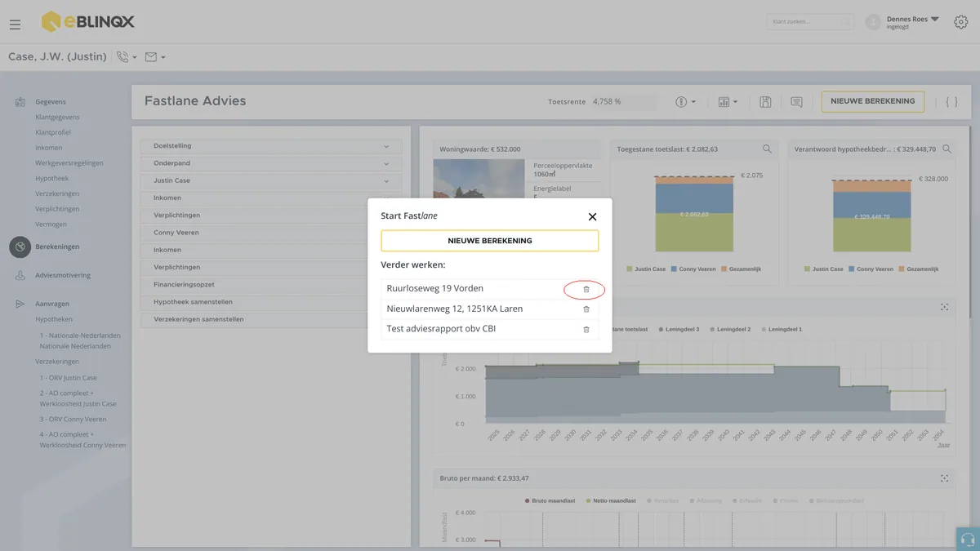980x551 pixels.
Task: Open 1 - ORV Justin Case insurance
Action: click(x=69, y=378)
